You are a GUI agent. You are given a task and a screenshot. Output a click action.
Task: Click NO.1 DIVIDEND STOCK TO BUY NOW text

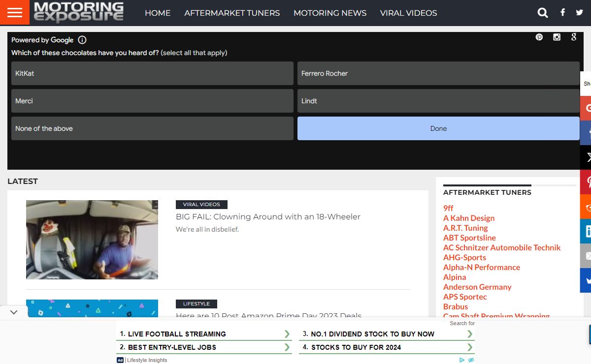click(x=373, y=334)
